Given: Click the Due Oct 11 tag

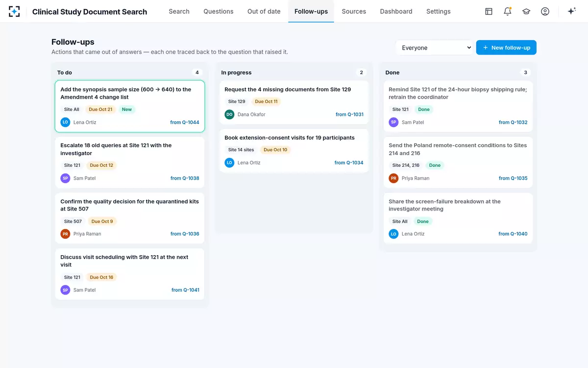Looking at the screenshot, I should click(266, 102).
